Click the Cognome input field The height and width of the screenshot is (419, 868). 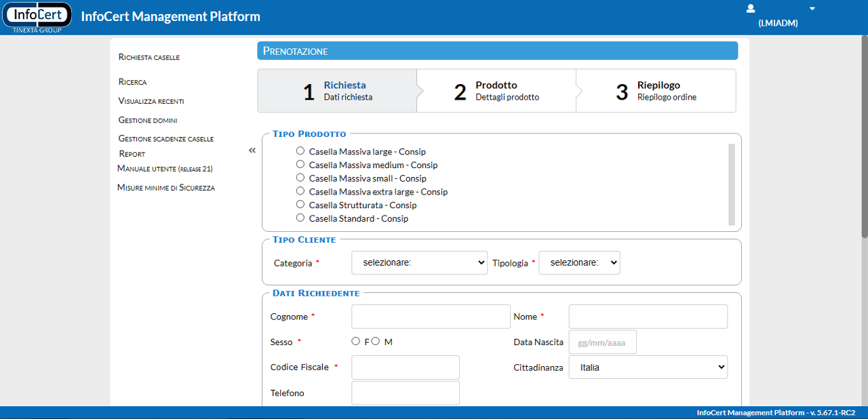pos(431,317)
